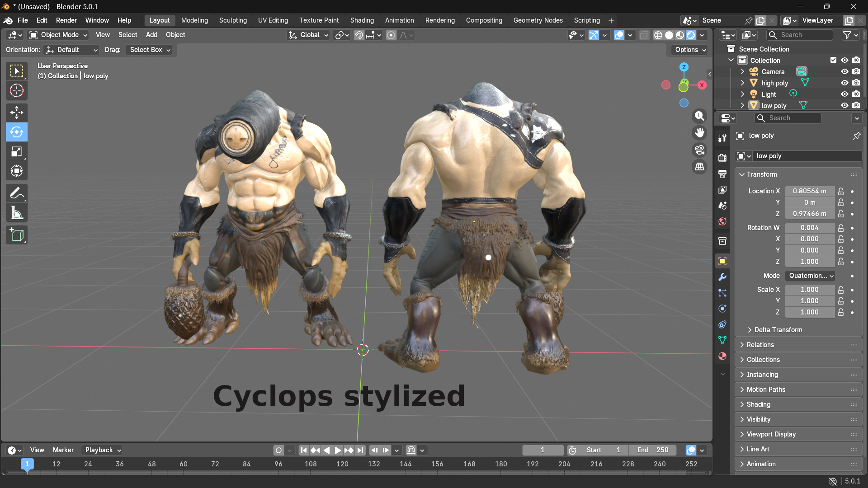868x488 pixels.
Task: Expand the Viewport Display panel
Action: [x=798, y=434]
